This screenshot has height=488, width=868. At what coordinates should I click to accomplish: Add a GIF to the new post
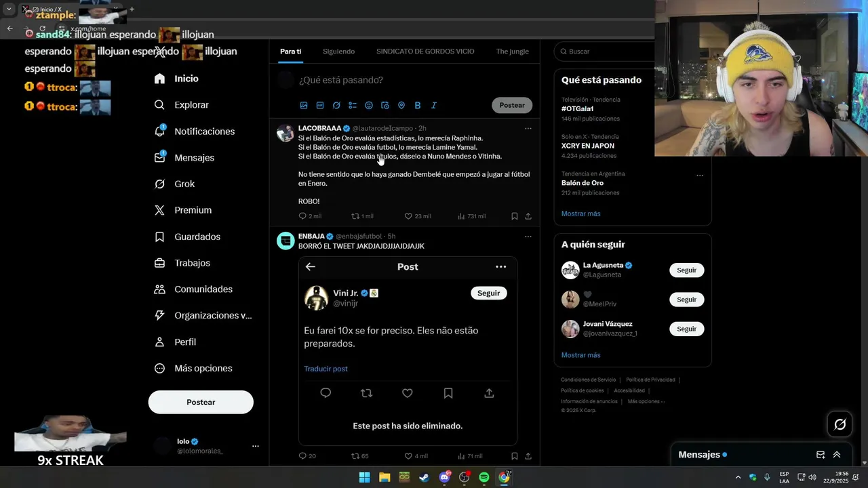coord(320,105)
